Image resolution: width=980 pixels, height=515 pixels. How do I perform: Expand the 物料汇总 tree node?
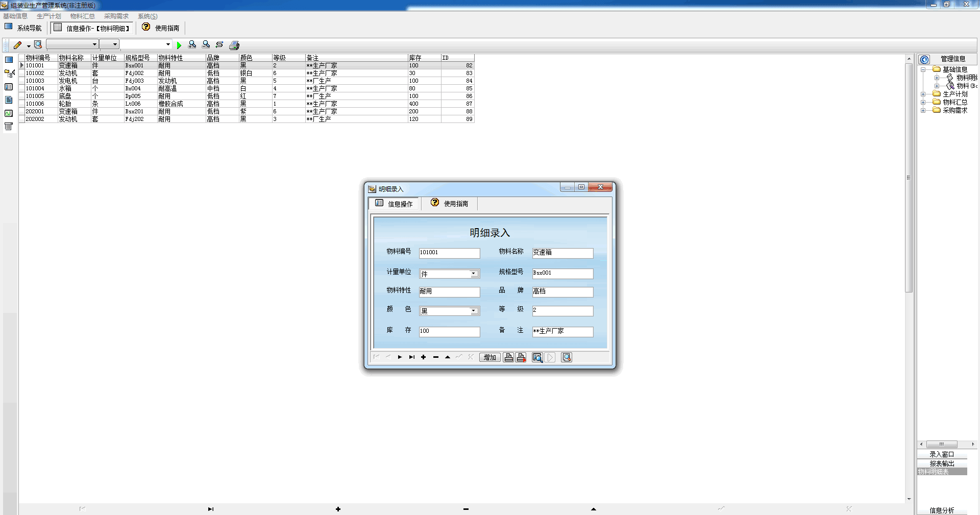(923, 102)
